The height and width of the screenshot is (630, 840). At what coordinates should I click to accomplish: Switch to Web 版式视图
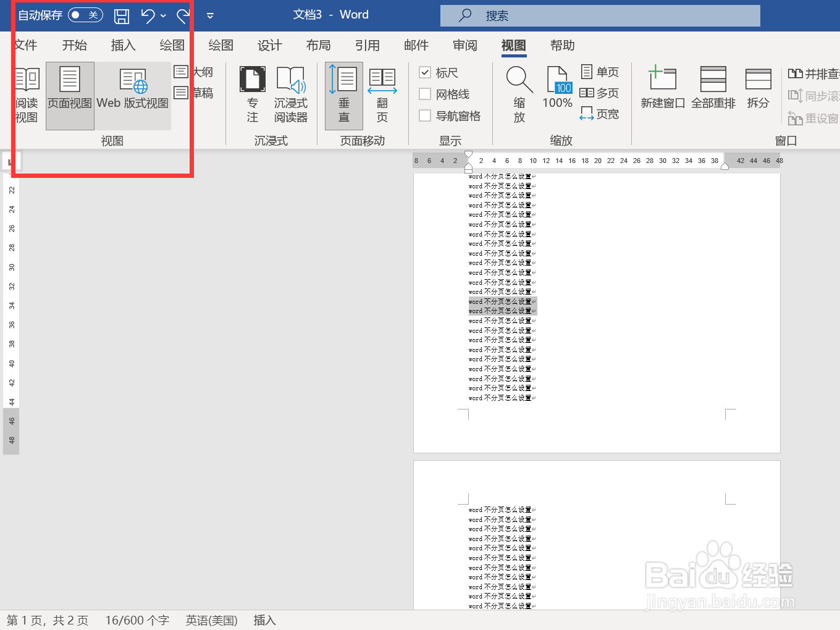point(133,96)
